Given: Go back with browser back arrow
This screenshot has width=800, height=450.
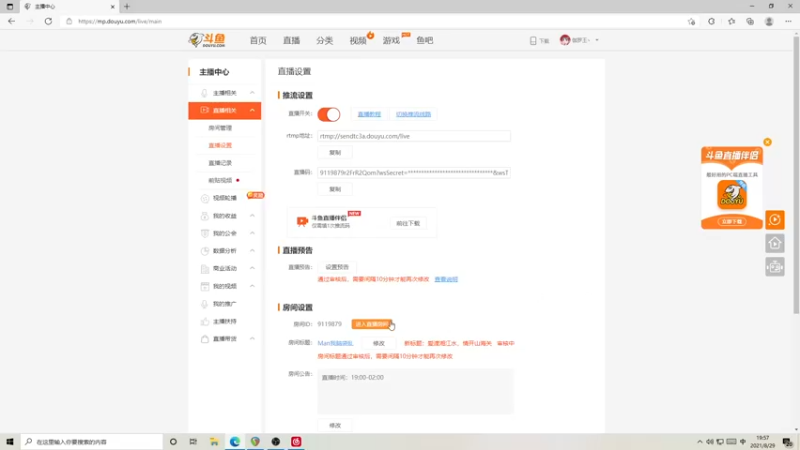Looking at the screenshot, I should click(x=11, y=21).
